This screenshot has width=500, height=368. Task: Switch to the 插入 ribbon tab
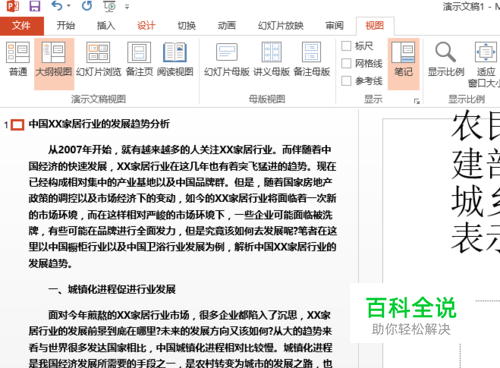106,26
